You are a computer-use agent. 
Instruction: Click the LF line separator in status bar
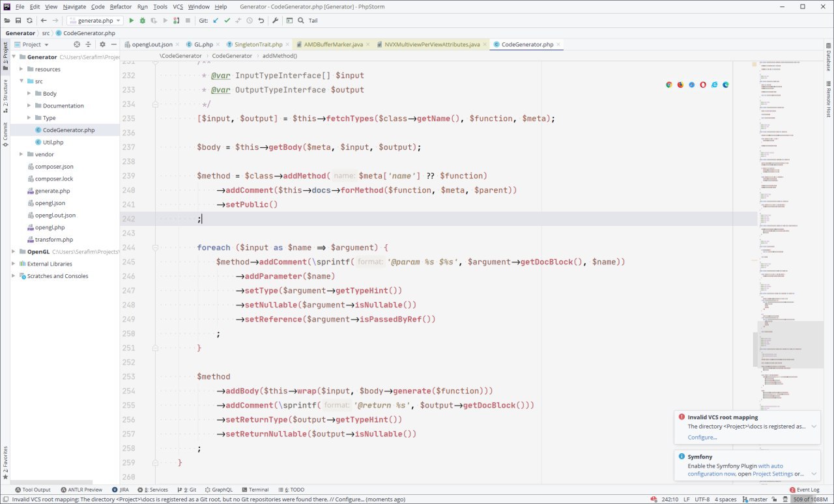[687, 499]
